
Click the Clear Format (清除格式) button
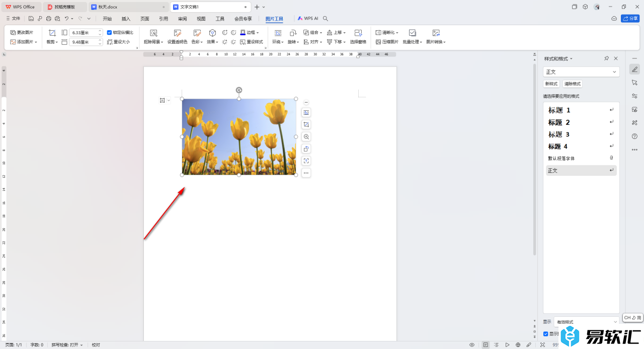click(572, 84)
